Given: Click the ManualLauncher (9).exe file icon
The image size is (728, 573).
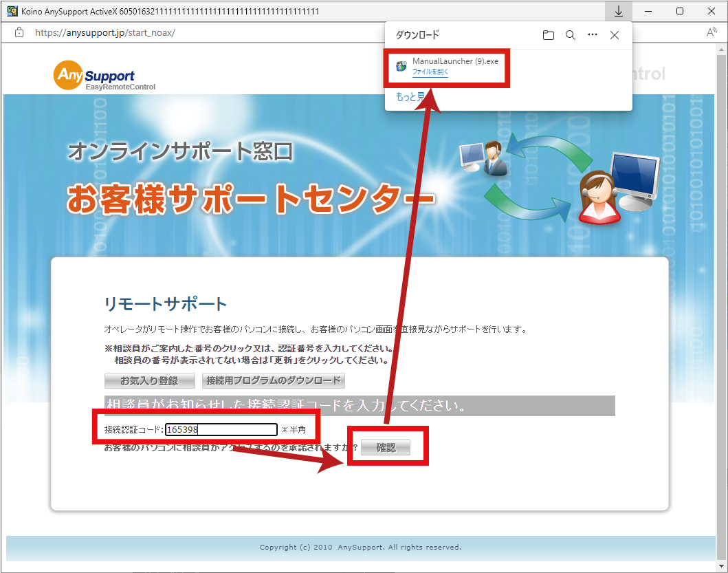Looking at the screenshot, I should tap(401, 67).
